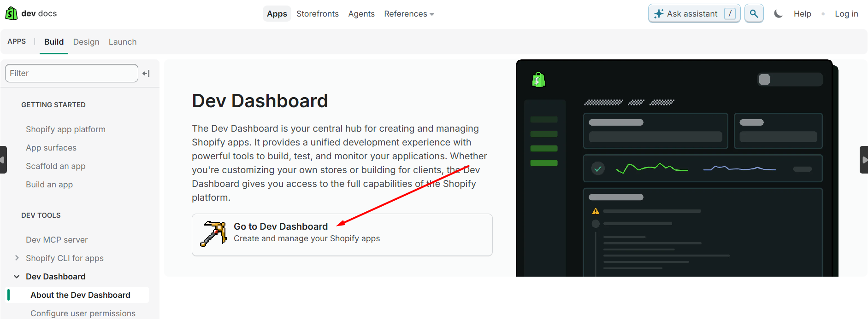
Task: Click the slash shortcut badge
Action: click(x=730, y=14)
